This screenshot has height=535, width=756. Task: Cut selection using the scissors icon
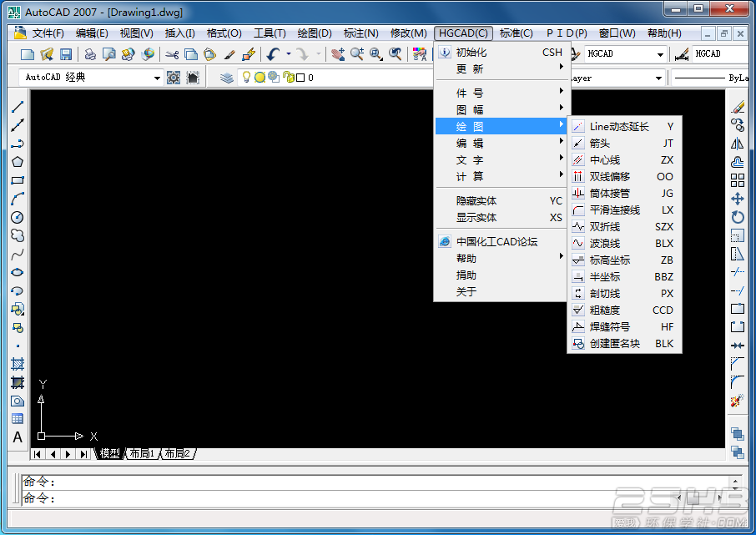[172, 54]
